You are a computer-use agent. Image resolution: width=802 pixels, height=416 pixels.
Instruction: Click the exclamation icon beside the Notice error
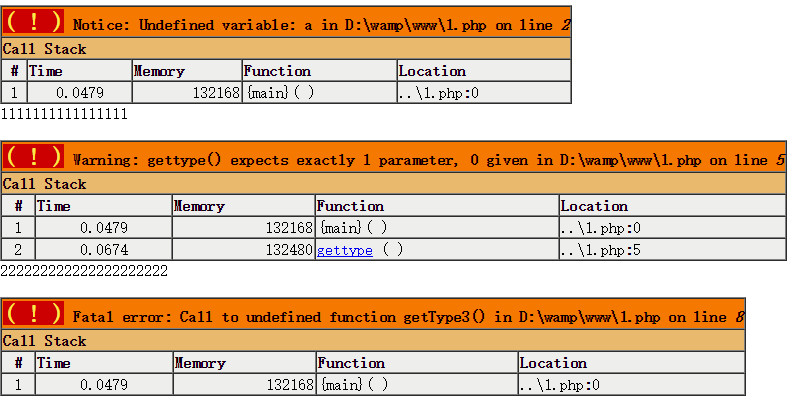34,22
